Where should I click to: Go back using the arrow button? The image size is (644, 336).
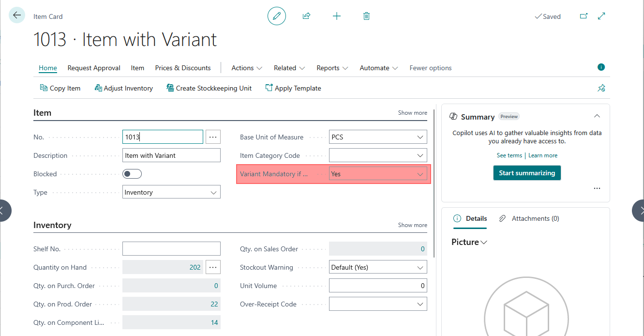point(17,15)
